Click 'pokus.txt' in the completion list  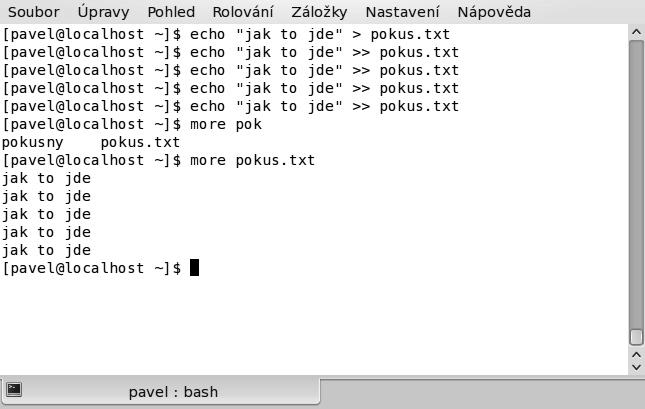(x=140, y=143)
